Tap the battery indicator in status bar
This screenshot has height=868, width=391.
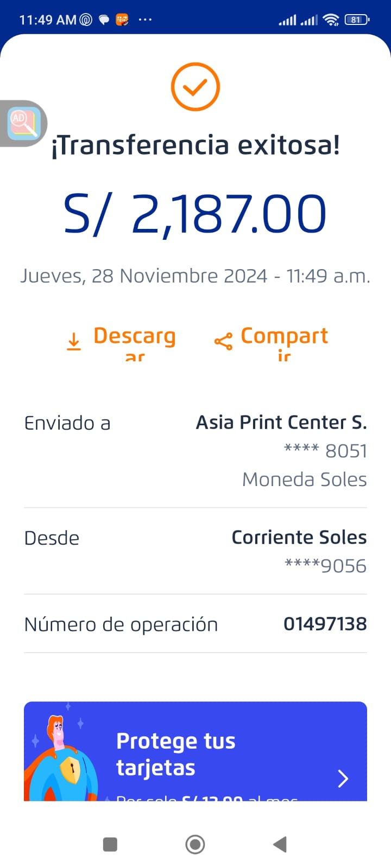[356, 20]
